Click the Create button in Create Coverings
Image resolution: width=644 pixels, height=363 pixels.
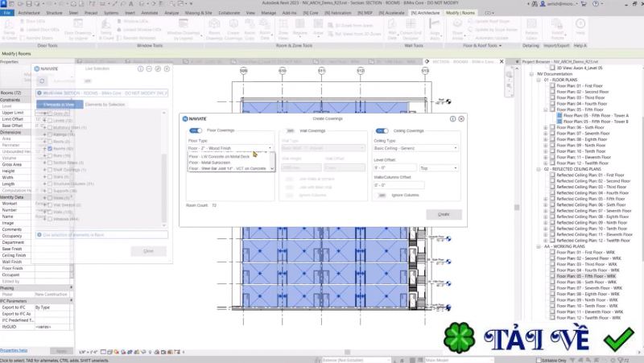point(444,214)
